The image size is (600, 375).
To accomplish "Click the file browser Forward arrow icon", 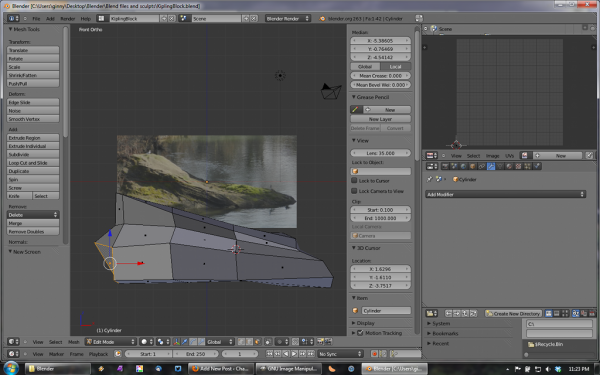I will 457,313.
